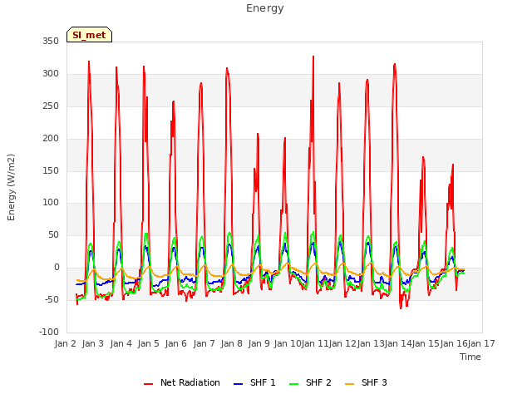The height and width of the screenshot is (399, 532).
Task: Click the Jan 9 x-axis tick label
Action: pyautogui.click(x=259, y=343)
